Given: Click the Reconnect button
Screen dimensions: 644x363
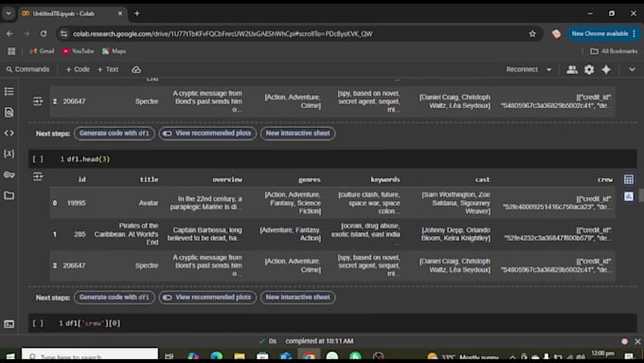Looking at the screenshot, I should 522,69.
